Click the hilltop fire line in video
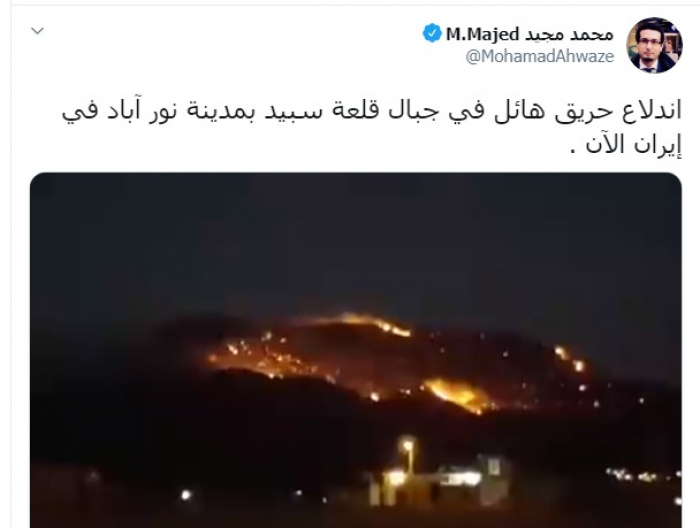The width and height of the screenshot is (700, 528). tap(364, 323)
